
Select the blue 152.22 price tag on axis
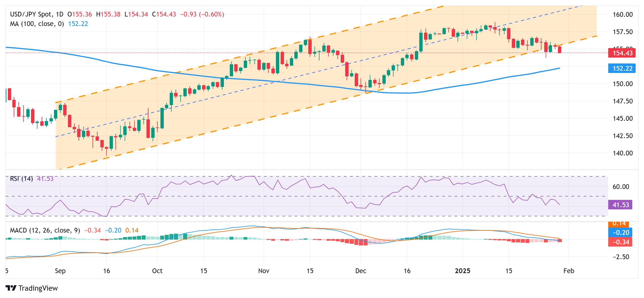622,68
